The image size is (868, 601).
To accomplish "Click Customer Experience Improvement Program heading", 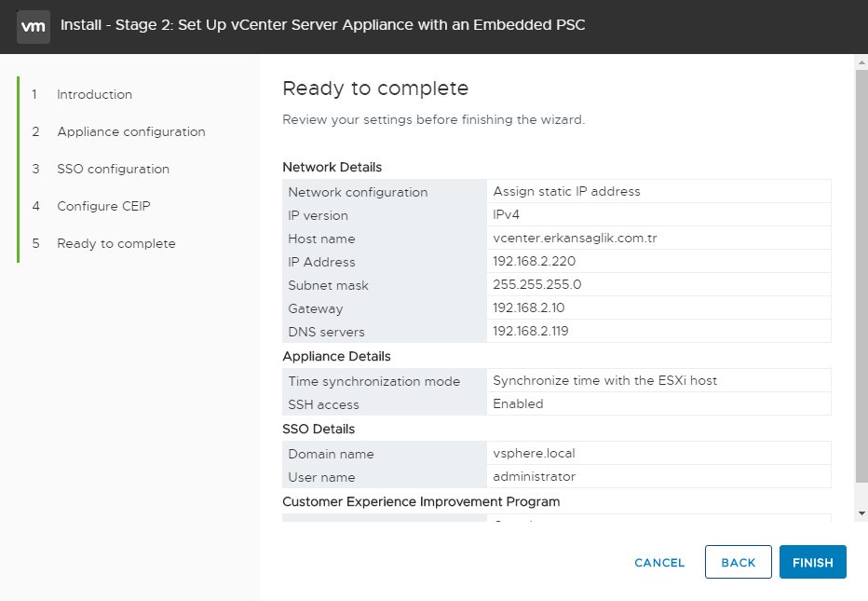I will (x=421, y=501).
